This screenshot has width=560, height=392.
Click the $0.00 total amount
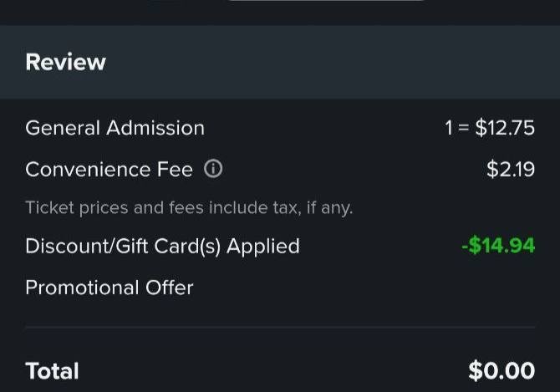[x=501, y=371]
